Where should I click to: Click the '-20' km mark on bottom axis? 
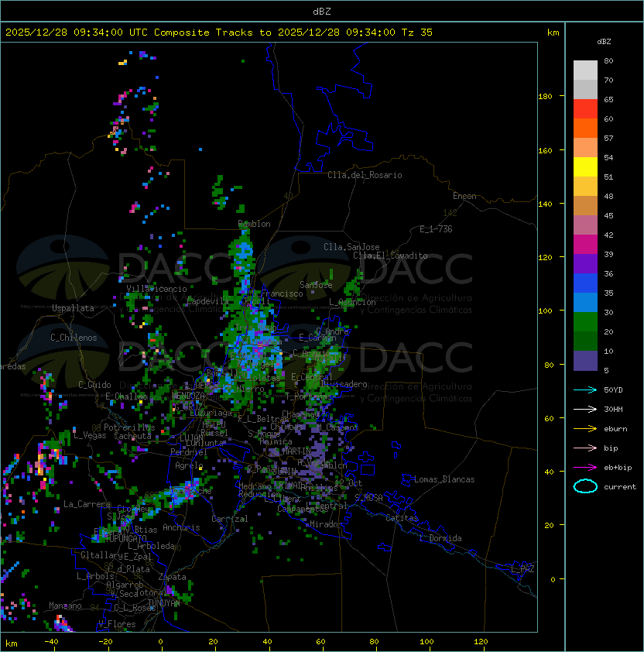coord(105,642)
